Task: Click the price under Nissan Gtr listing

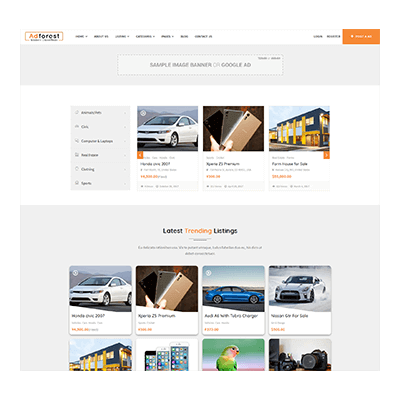Action: coord(278,329)
